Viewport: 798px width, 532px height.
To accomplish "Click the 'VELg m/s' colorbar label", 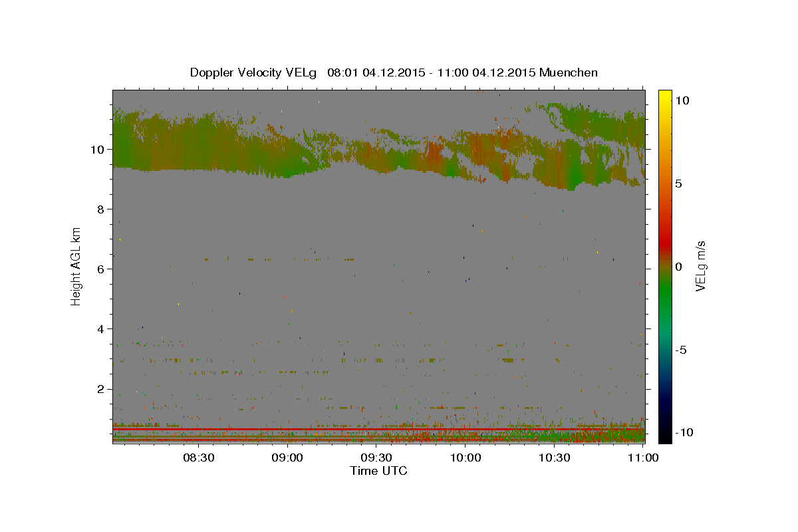I will pos(700,266).
